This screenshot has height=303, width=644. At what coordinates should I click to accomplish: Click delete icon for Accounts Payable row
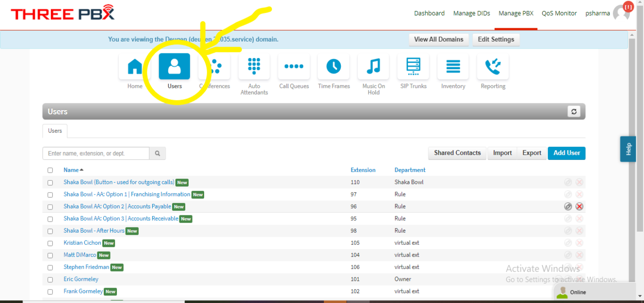point(580,207)
